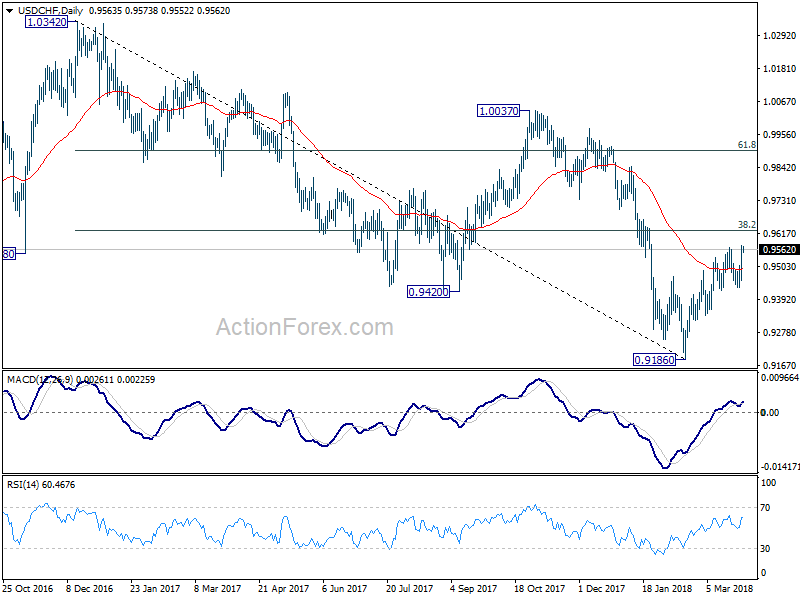Click the 1.00670 price axis value
Screen dimensions: 800x600
[x=779, y=102]
